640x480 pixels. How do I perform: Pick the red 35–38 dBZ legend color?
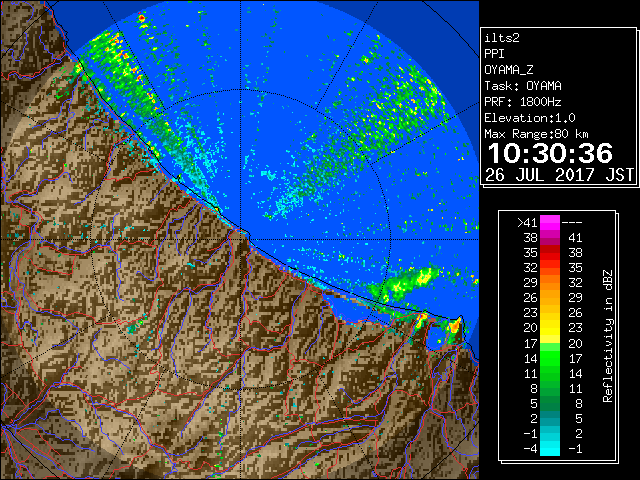[550, 253]
